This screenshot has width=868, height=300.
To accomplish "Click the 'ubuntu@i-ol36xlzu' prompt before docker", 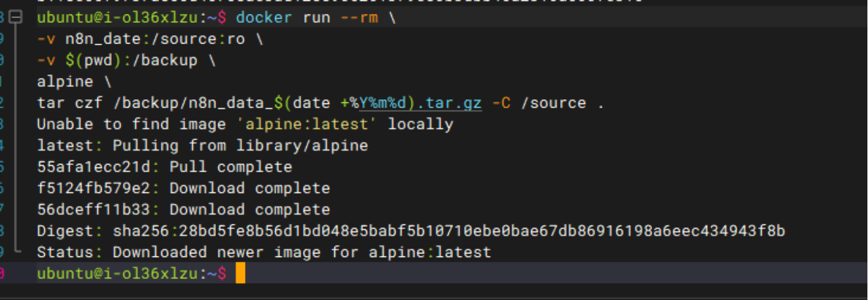I will [117, 18].
